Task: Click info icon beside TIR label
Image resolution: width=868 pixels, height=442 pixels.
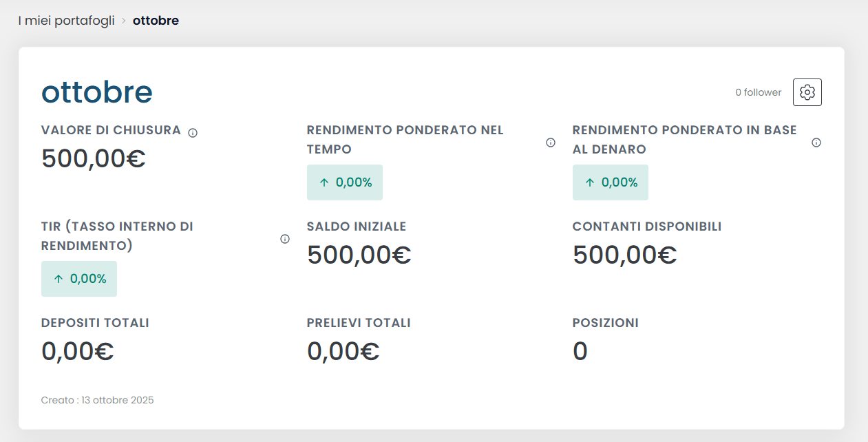Action: pyautogui.click(x=285, y=239)
